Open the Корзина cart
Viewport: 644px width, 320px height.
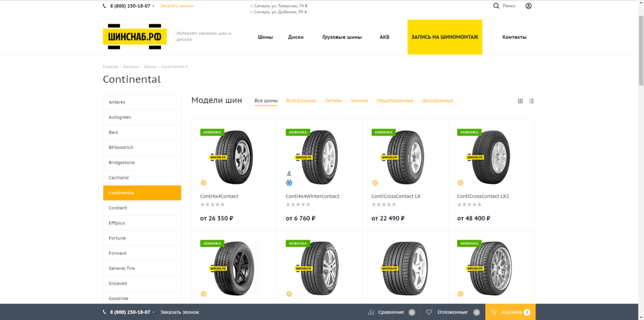[x=511, y=312]
